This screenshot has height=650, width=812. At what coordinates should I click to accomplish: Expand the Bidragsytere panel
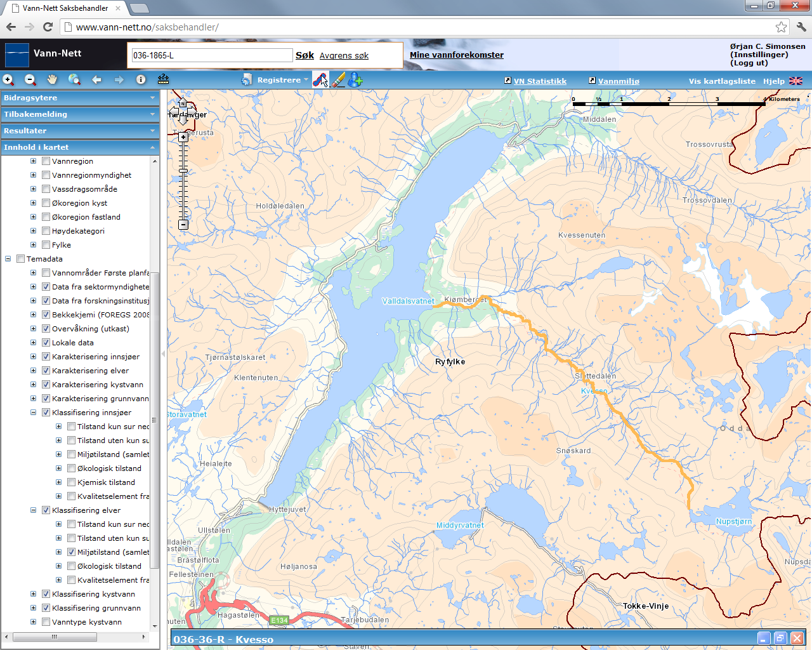(80, 98)
